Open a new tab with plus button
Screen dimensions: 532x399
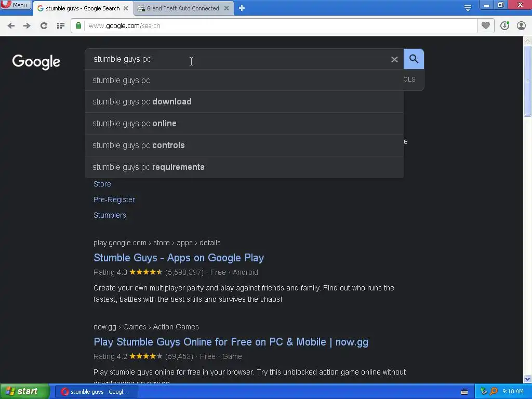242,8
